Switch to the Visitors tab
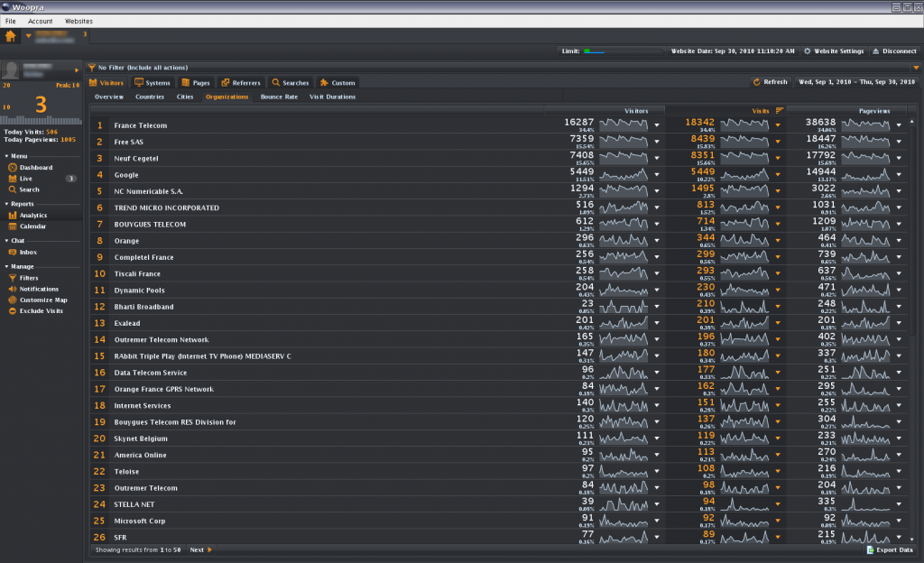The height and width of the screenshot is (563, 924). (x=106, y=82)
